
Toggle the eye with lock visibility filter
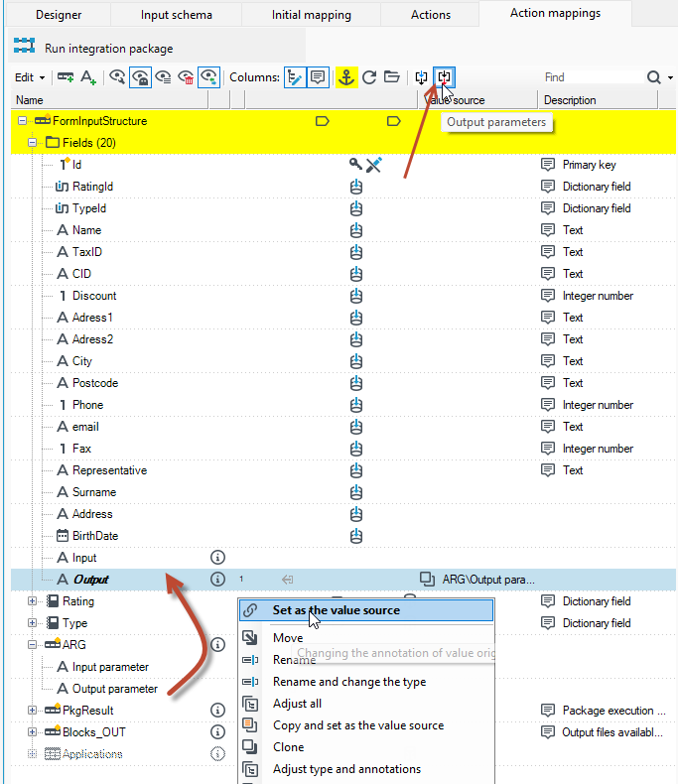140,77
